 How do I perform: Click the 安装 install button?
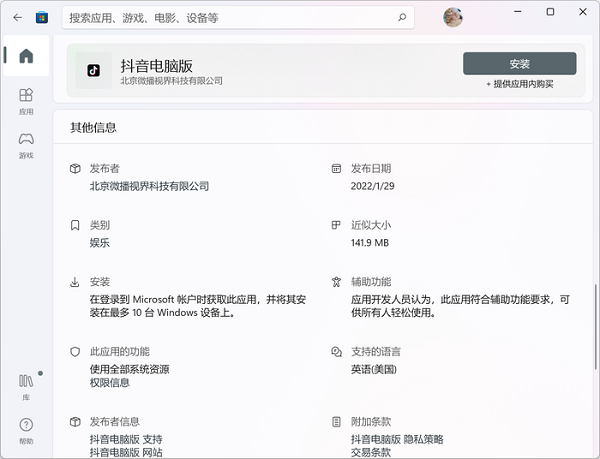click(519, 64)
